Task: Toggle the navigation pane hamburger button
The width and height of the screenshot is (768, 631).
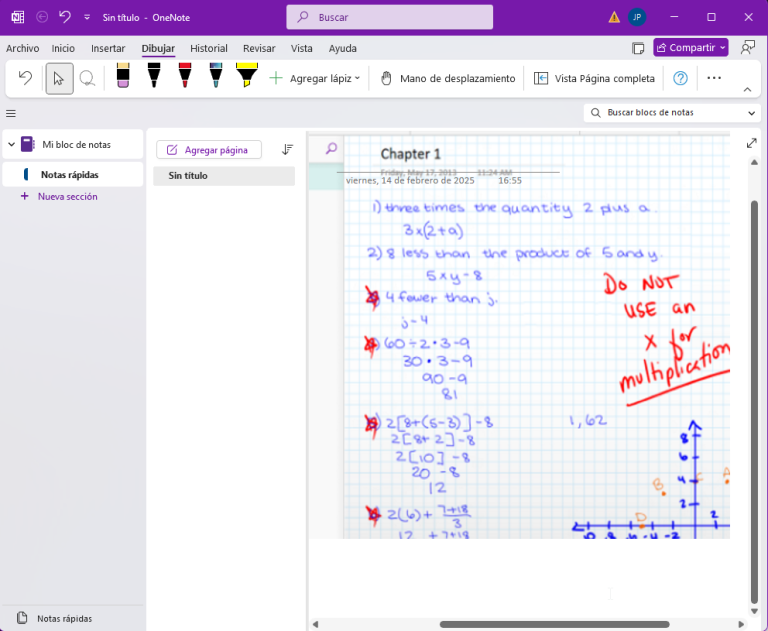Action: (x=11, y=113)
